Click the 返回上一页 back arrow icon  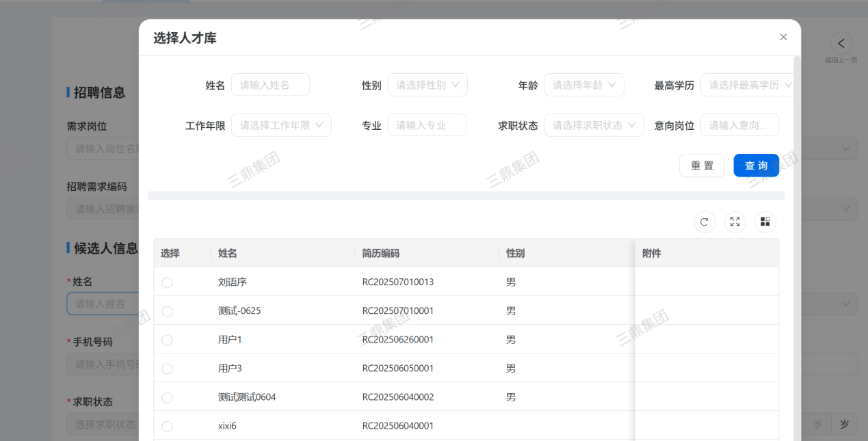841,44
